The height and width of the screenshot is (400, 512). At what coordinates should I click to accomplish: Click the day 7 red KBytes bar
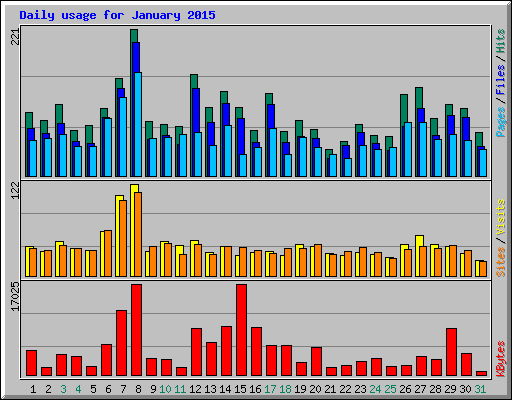121,343
